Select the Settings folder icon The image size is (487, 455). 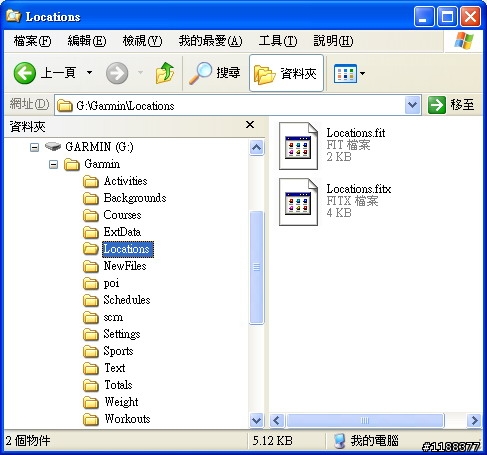pyautogui.click(x=91, y=335)
